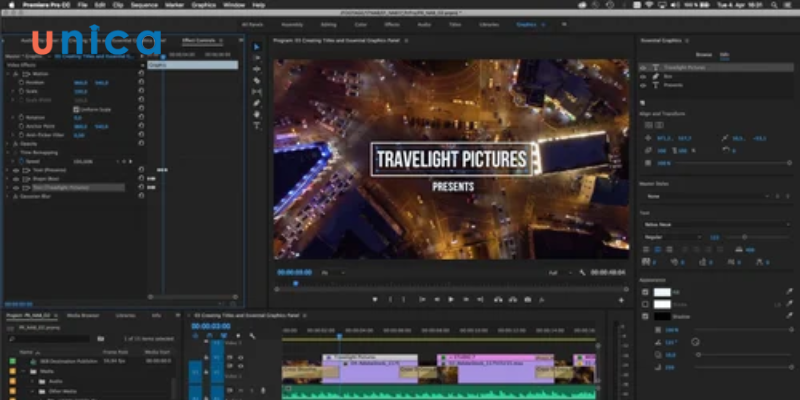The height and width of the screenshot is (400, 800).
Task: Click the white Fill color swatch
Action: [x=662, y=292]
